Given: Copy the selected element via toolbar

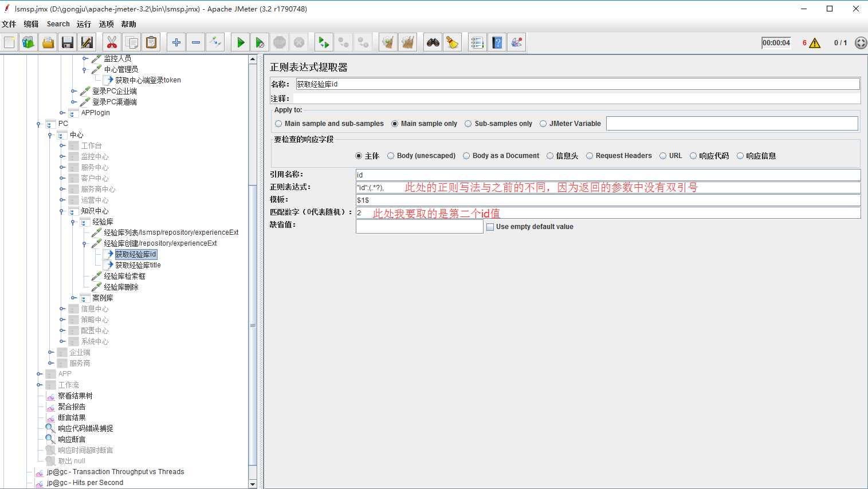Looking at the screenshot, I should tap(132, 42).
